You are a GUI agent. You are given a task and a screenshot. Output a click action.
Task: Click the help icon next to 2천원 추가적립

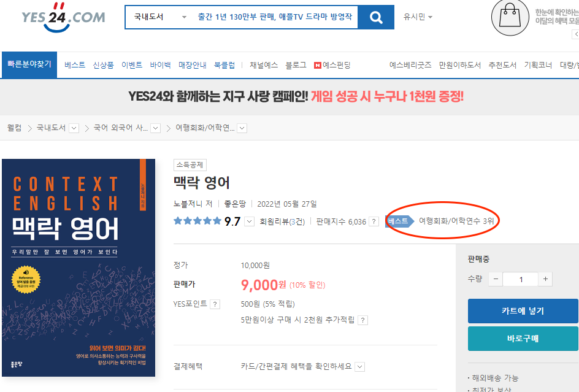pos(363,320)
